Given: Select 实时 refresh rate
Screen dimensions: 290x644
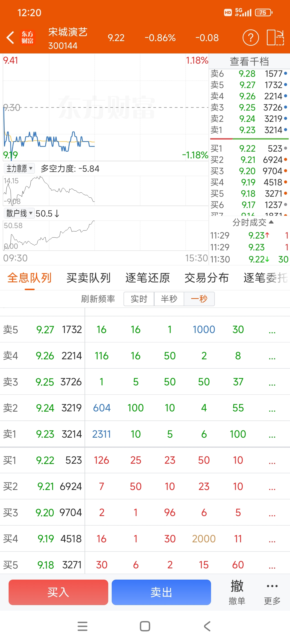Looking at the screenshot, I should point(139,299).
